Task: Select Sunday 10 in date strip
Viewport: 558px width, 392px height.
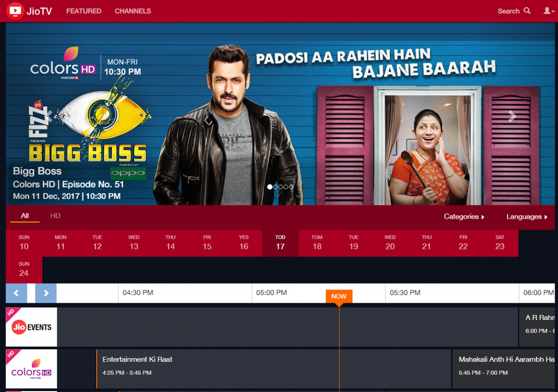Action: coord(24,243)
